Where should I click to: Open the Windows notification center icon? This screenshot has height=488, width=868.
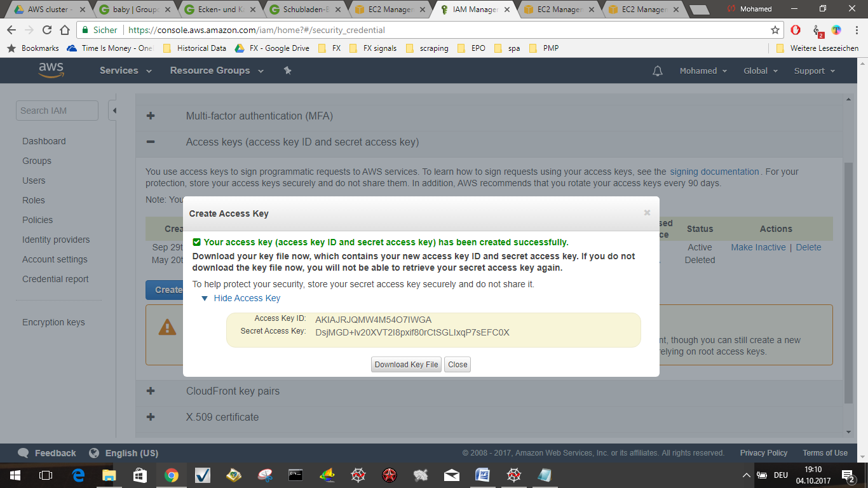[848, 475]
